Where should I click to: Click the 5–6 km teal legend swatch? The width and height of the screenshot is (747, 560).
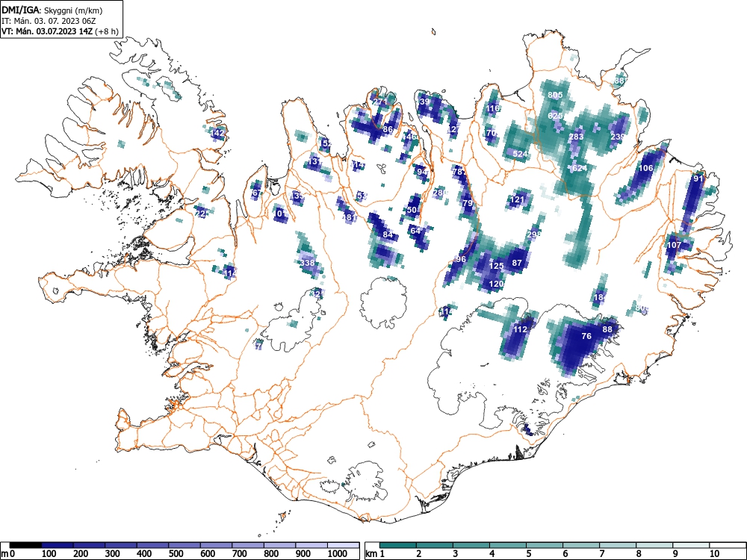pyautogui.click(x=545, y=544)
